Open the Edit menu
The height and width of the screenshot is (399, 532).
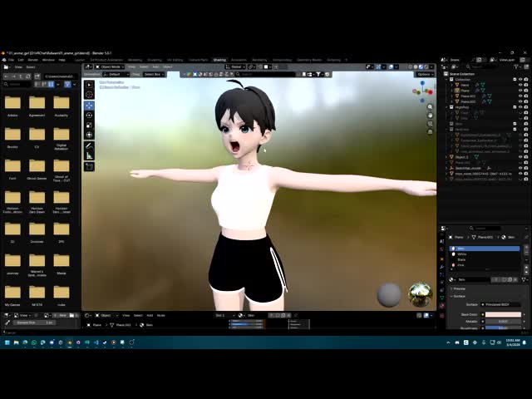(x=21, y=60)
